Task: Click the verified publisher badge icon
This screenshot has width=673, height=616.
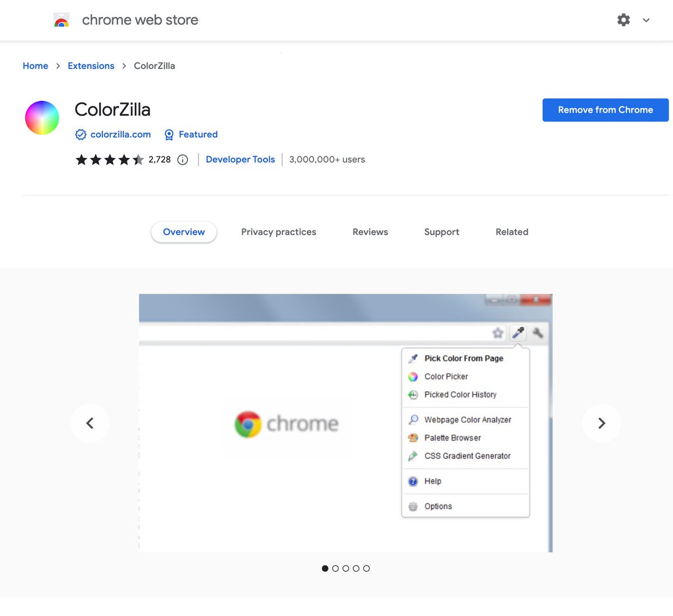Action: pyautogui.click(x=81, y=135)
